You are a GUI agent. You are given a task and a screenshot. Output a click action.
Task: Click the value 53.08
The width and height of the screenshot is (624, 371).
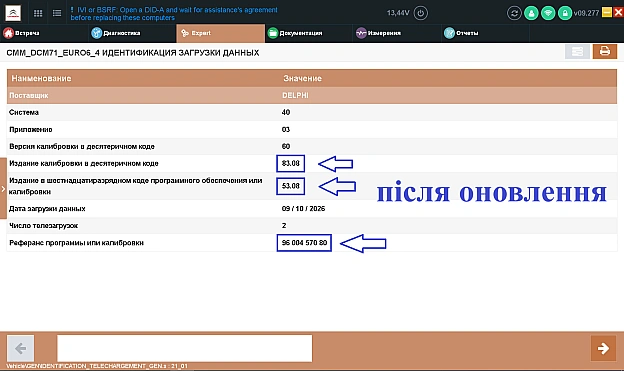coord(291,186)
